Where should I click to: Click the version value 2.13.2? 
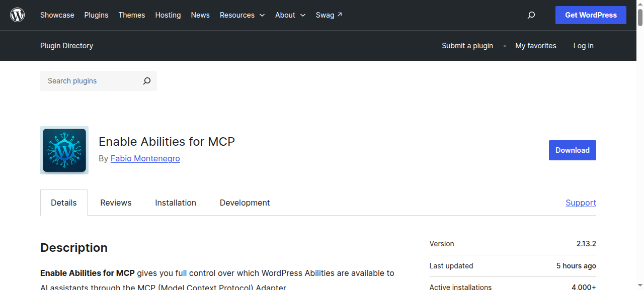point(586,244)
